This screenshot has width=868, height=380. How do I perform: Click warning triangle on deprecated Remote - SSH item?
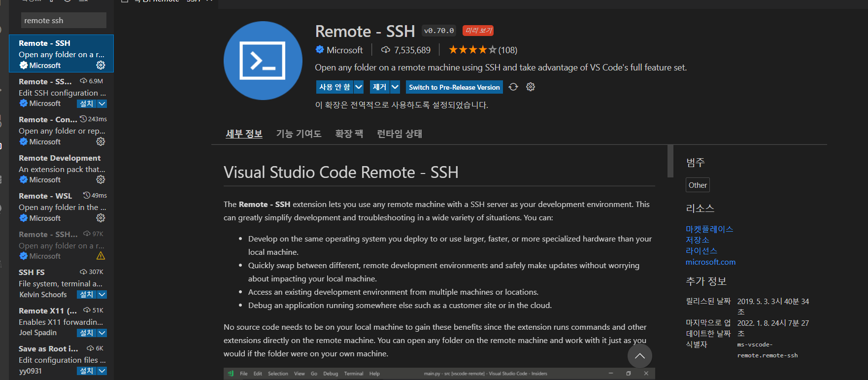coord(100,256)
